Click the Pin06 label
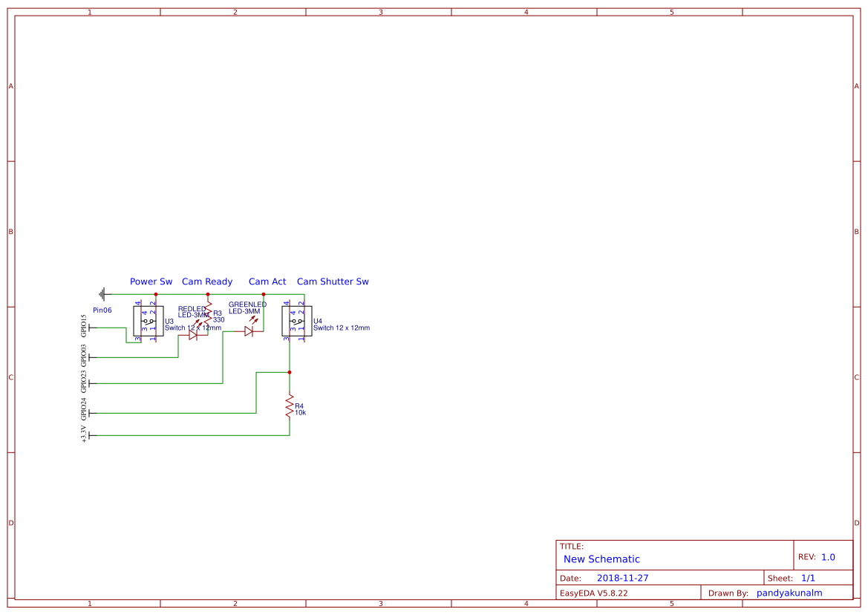868x615 pixels. 102,310
